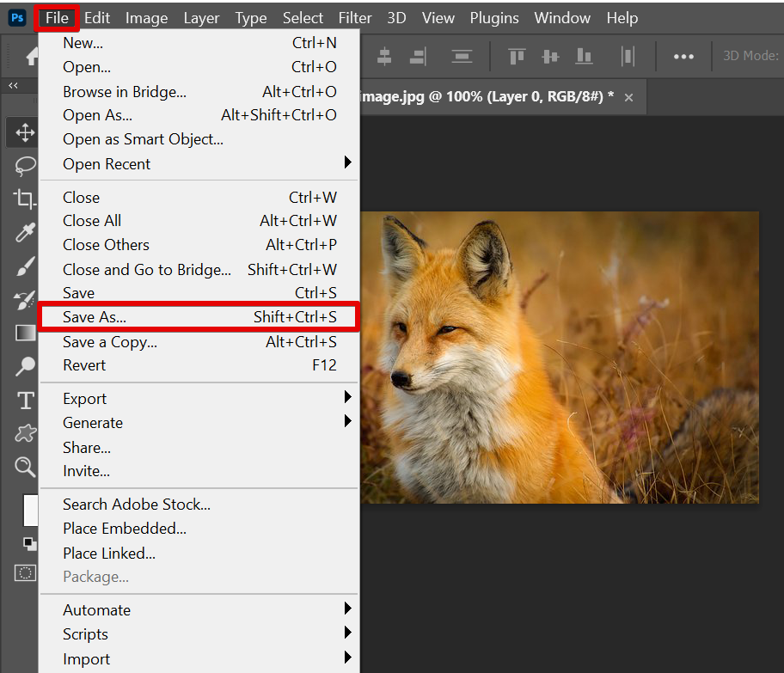
Task: Select the Lasso tool
Action: tap(25, 166)
